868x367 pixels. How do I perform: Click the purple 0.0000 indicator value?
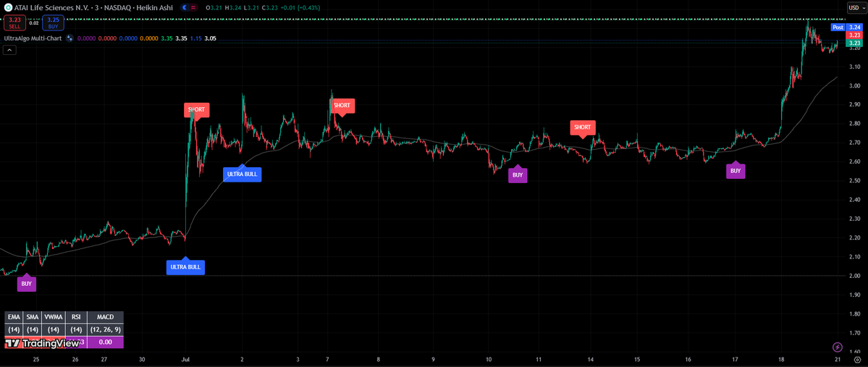[x=86, y=39]
